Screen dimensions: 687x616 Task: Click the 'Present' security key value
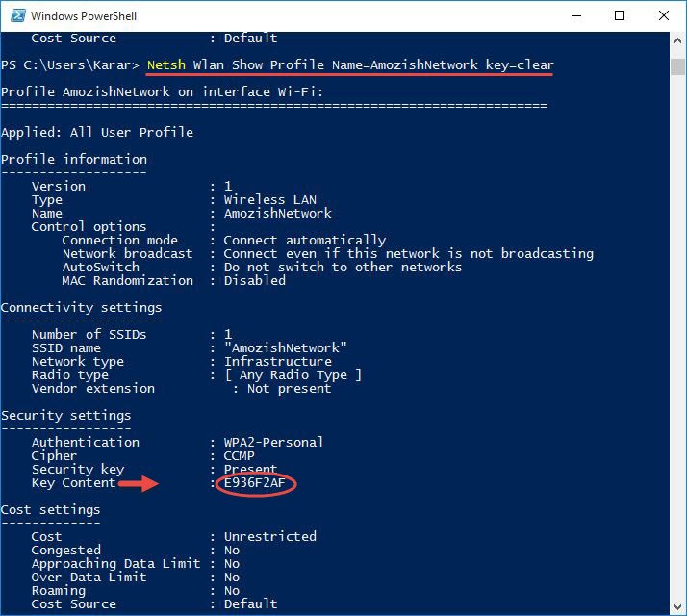point(250,470)
